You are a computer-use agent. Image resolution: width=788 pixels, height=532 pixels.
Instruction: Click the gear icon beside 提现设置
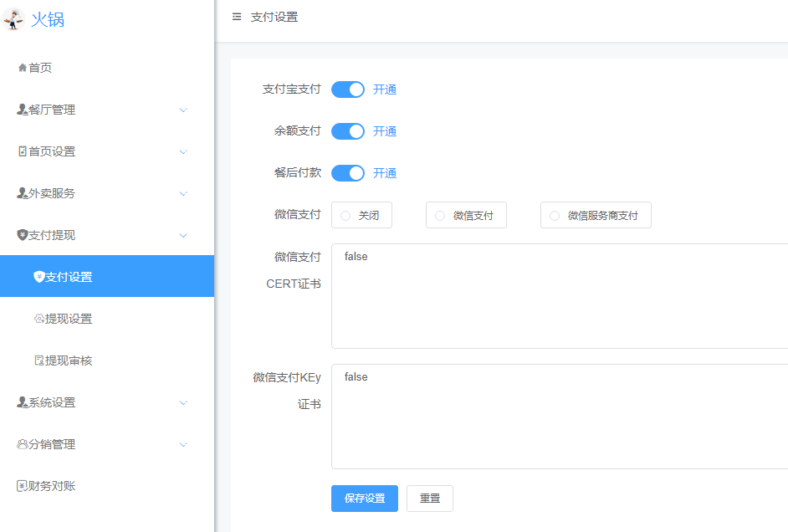point(38,319)
